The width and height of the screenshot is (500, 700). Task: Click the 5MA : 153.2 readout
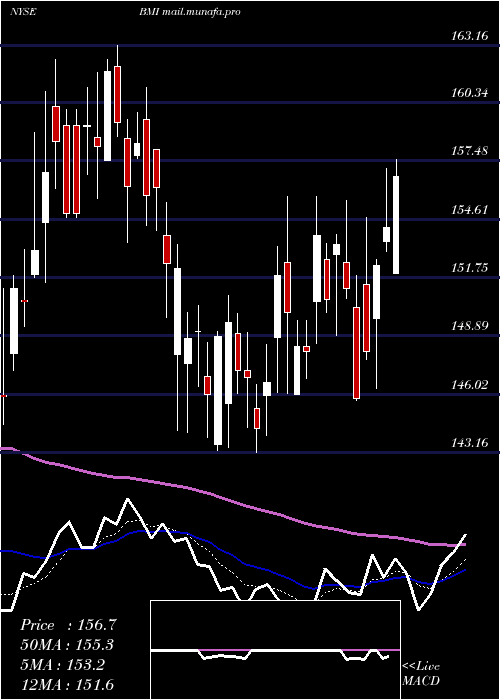tap(62, 665)
